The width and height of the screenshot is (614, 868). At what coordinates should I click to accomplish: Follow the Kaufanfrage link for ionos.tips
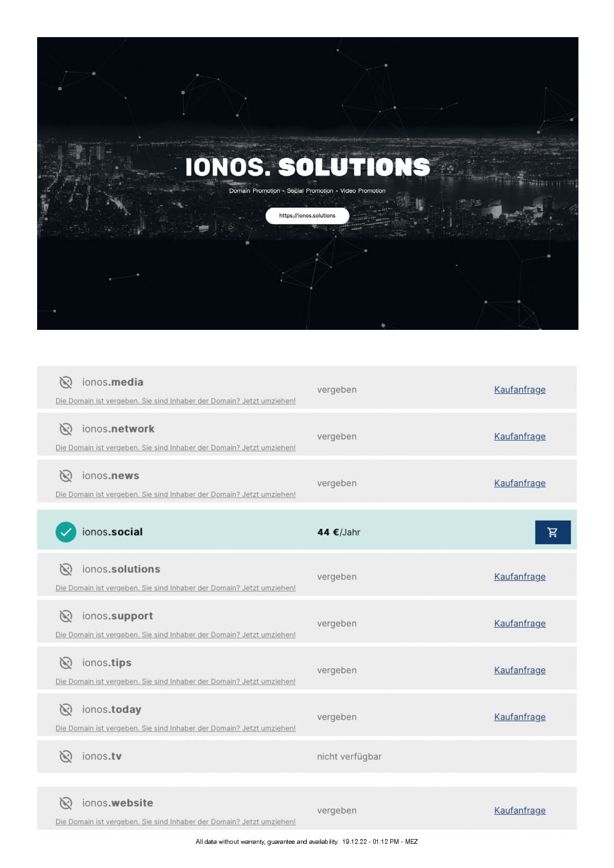pyautogui.click(x=520, y=670)
